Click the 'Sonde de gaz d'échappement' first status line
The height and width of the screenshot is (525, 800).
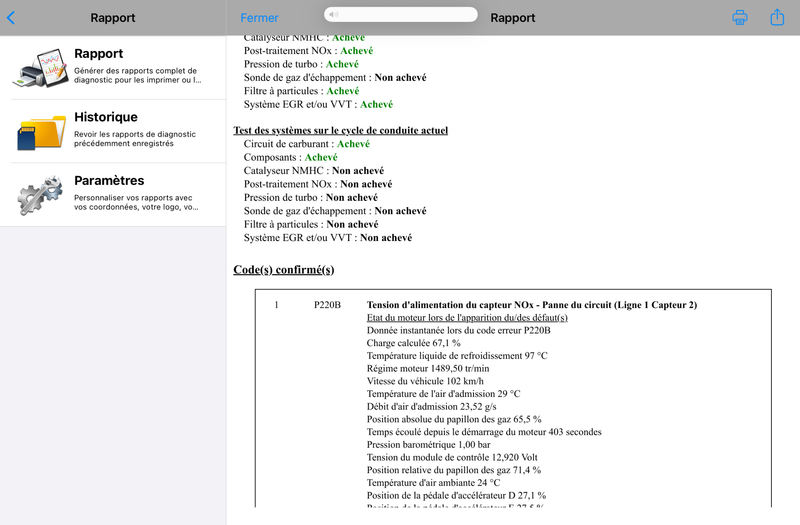[x=335, y=78]
